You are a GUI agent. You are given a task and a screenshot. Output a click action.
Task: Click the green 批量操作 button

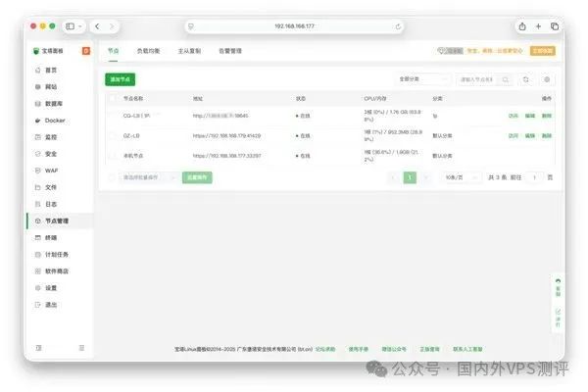pyautogui.click(x=197, y=177)
